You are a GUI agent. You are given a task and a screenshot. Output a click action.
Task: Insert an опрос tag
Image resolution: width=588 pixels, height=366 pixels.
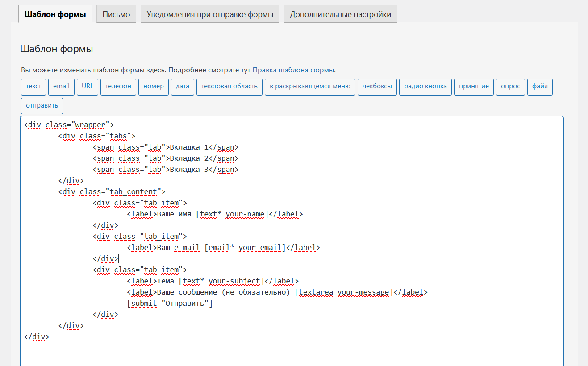[510, 87]
